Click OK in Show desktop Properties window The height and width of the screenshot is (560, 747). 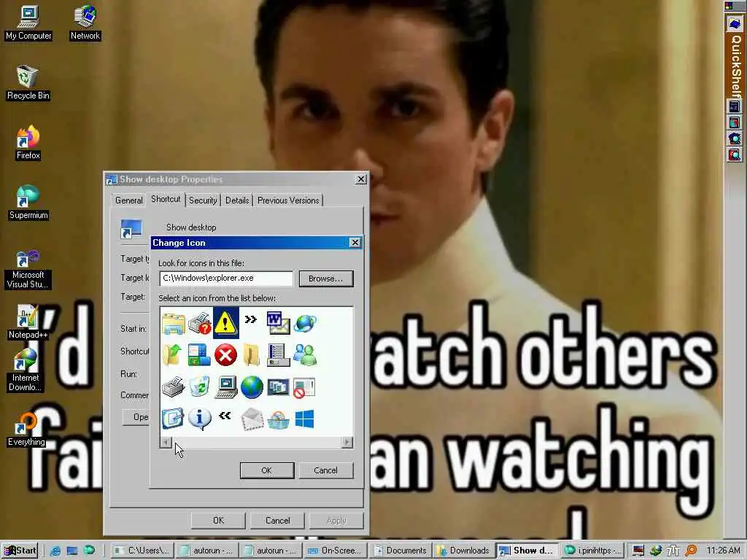click(x=218, y=521)
